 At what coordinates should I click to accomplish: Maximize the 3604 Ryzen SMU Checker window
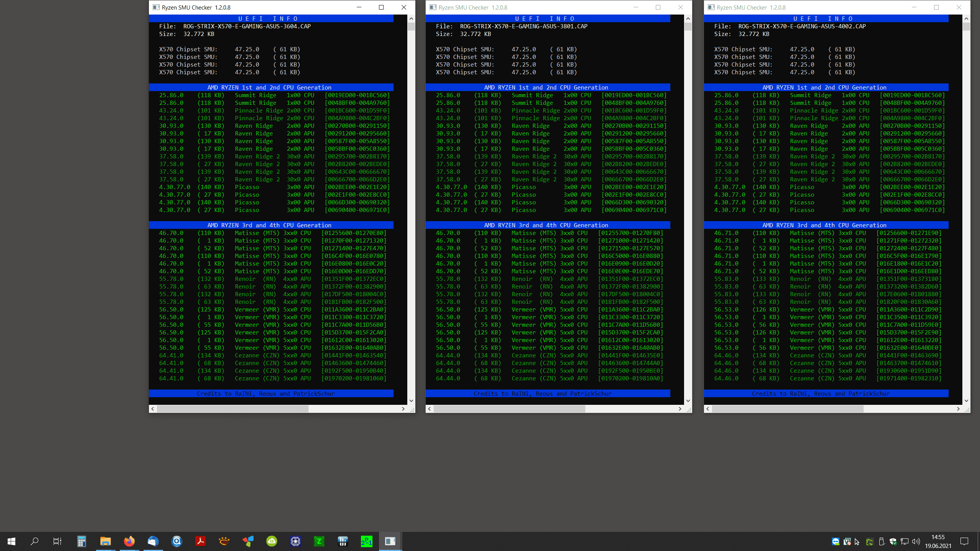[381, 7]
